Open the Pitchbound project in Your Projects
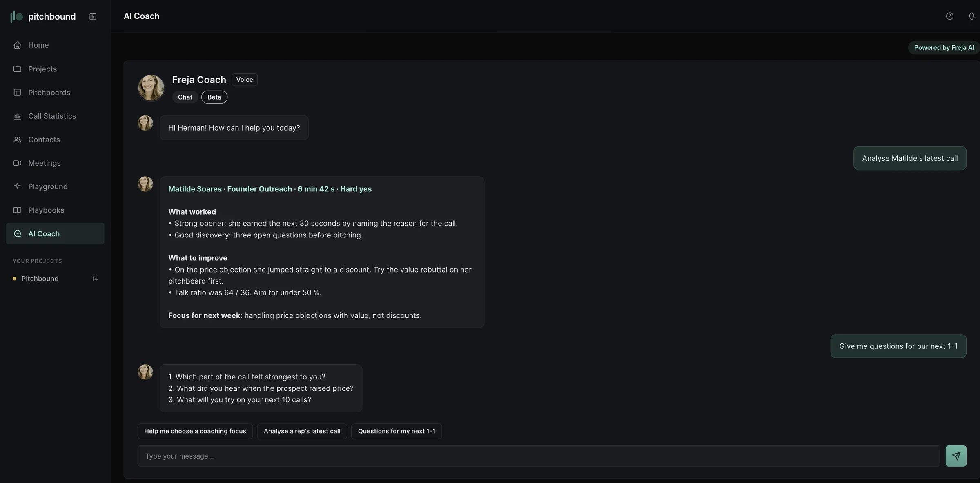 coord(55,279)
